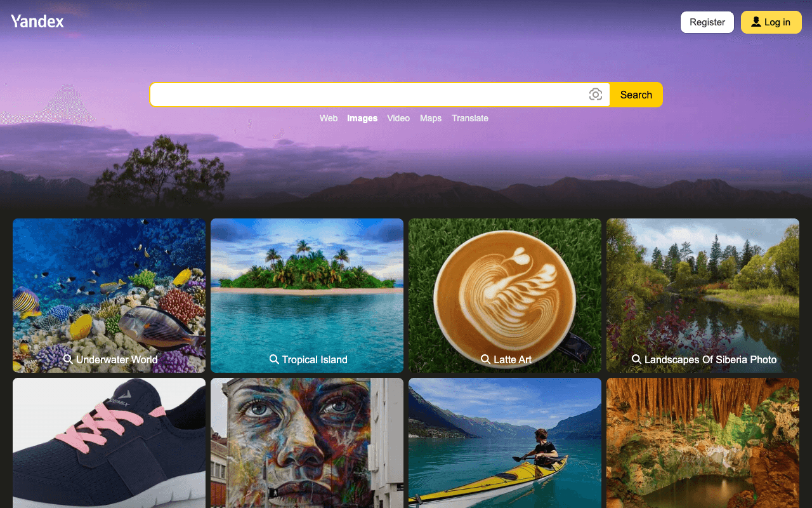The width and height of the screenshot is (812, 508).
Task: Click magnifier icon beside Tropical Island
Action: coord(274,359)
